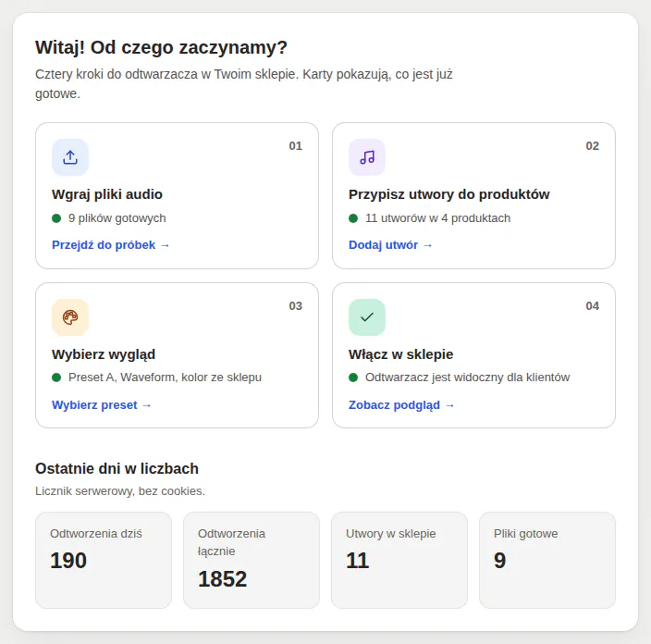Click green status dot beside 9 plików gotowych
Viewport: 651px width, 644px height.
coord(56,218)
